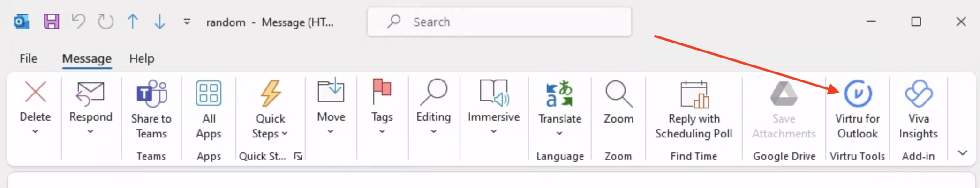Viewport: 980px width, 188px height.
Task: Click the Search input box
Action: coord(499,22)
